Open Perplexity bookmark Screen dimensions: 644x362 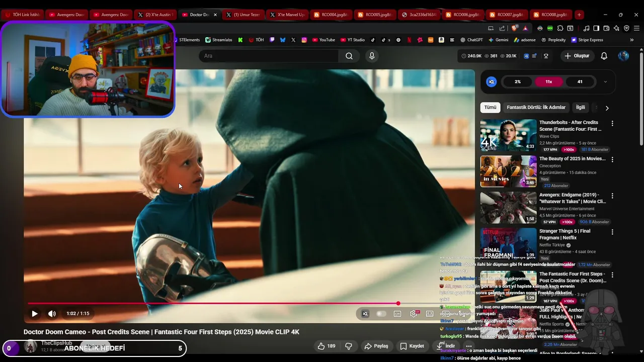(553, 40)
